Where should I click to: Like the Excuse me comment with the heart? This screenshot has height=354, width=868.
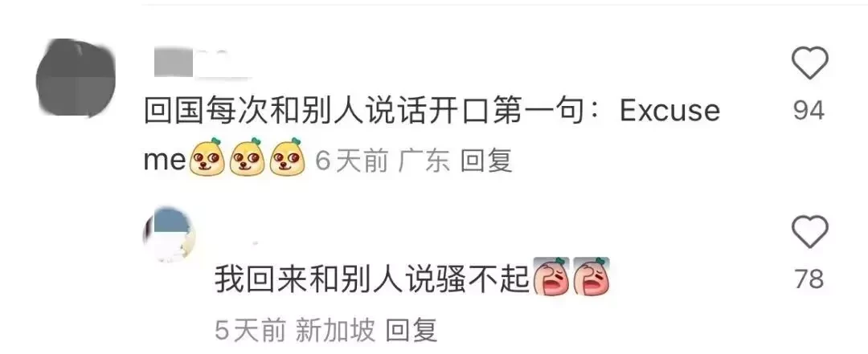(810, 63)
